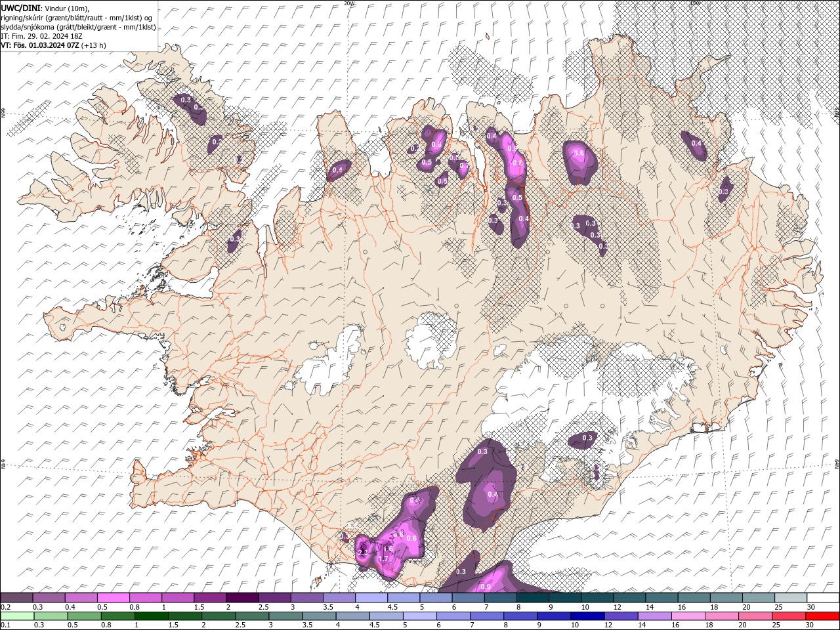Screen dimensions: 840x630
Task: Click the '20W' longitude label at the top
Action: (349, 3)
